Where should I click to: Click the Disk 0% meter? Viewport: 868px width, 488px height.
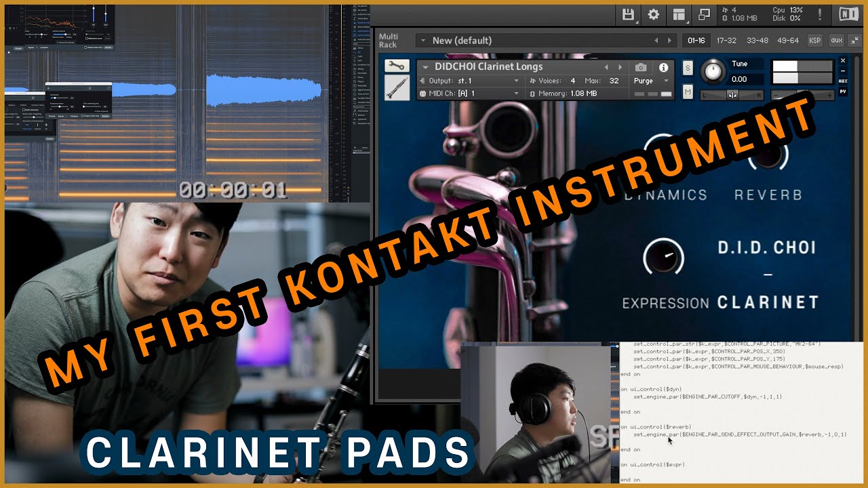(787, 18)
